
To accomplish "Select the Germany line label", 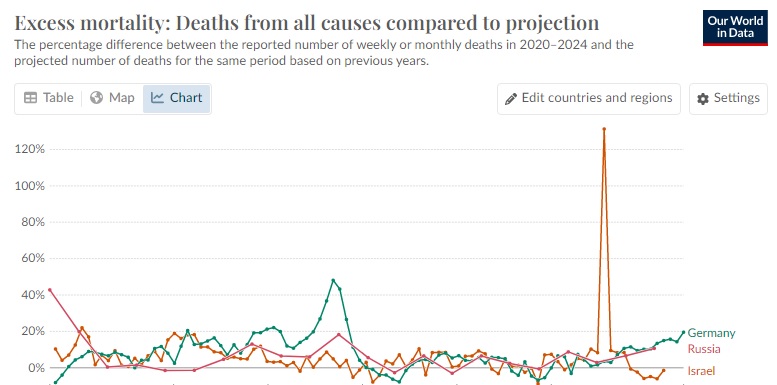I will (x=711, y=333).
